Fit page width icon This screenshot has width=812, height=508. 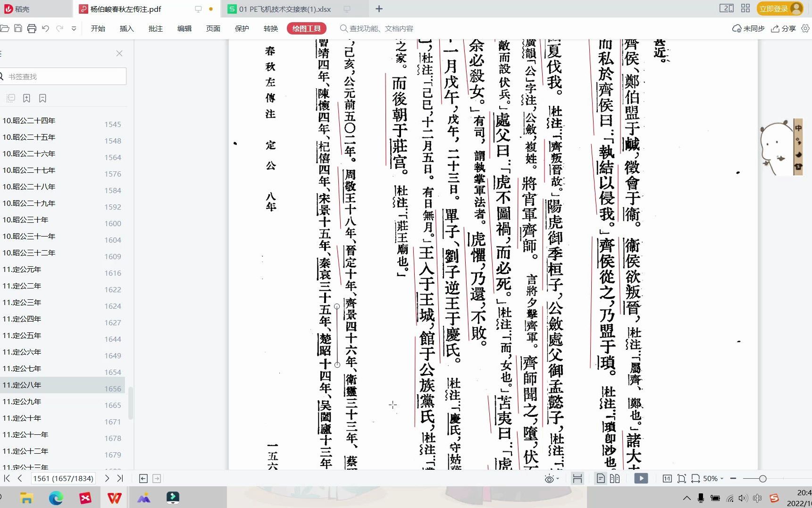point(695,478)
